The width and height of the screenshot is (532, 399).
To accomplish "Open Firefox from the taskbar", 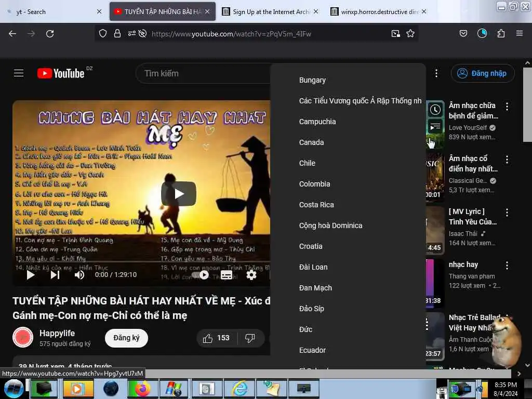I will 142,389.
